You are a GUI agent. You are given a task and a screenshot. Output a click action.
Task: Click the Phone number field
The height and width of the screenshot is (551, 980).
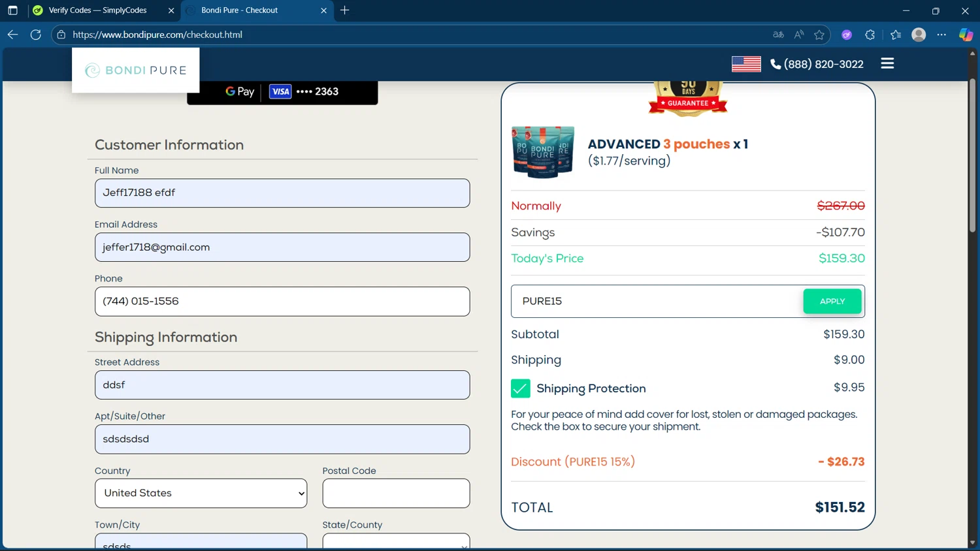pos(282,302)
